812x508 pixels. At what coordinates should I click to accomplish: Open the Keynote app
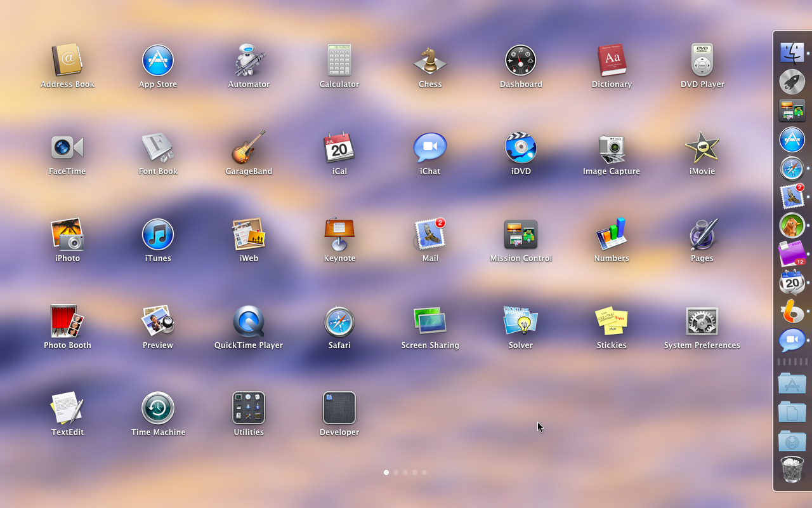tap(339, 234)
